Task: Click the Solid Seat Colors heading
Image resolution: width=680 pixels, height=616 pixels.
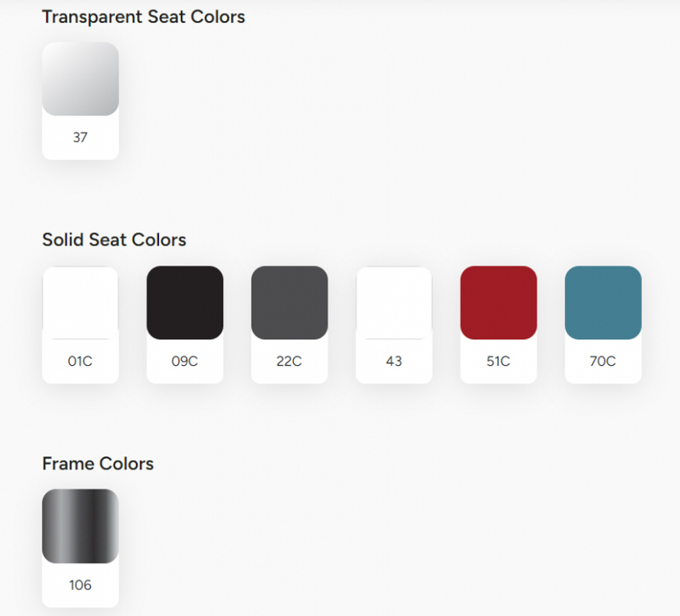Action: point(114,240)
